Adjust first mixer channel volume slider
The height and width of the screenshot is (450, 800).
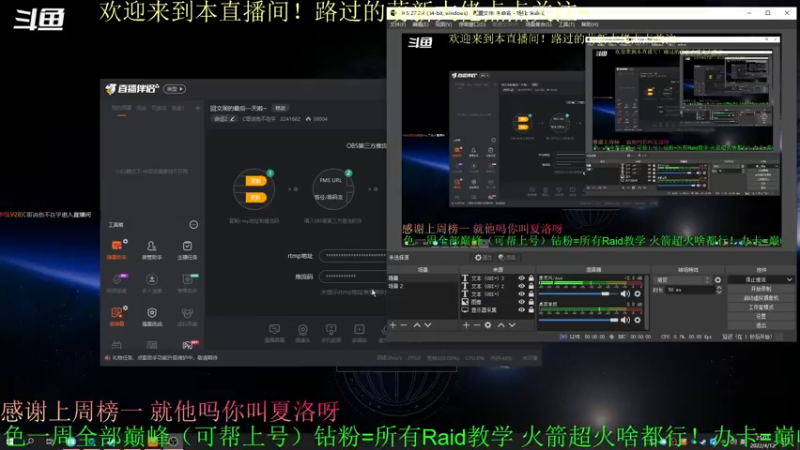[578, 294]
